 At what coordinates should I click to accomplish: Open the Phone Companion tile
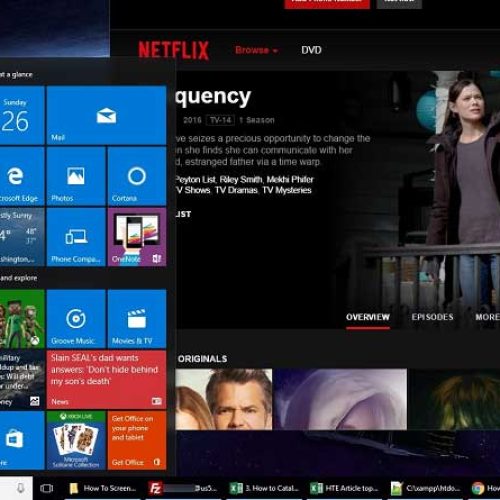click(76, 237)
